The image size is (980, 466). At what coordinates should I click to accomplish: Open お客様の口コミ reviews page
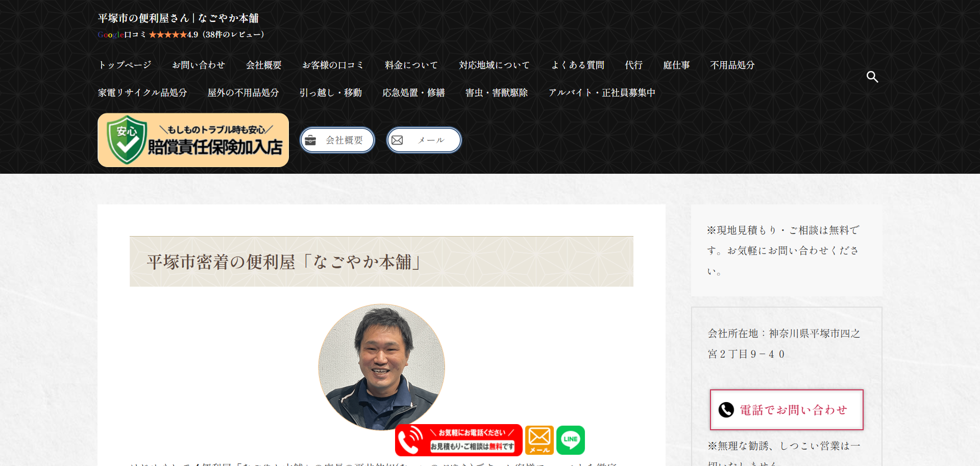tap(333, 65)
